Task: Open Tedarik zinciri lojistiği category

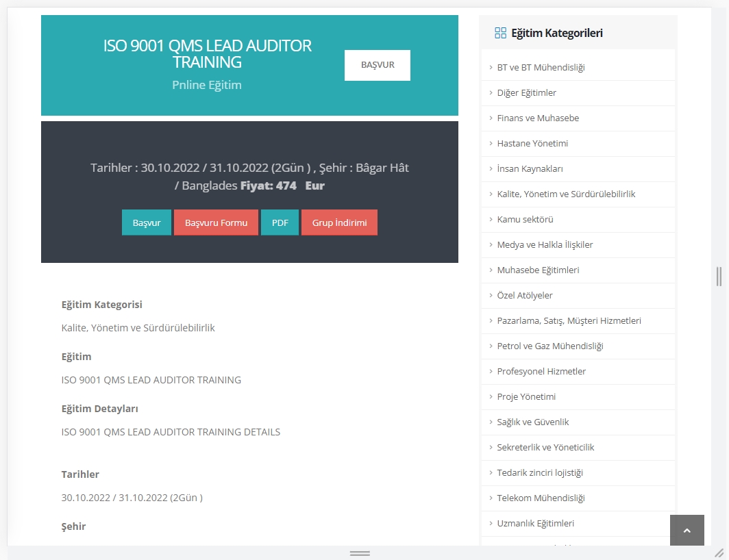Action: tap(540, 472)
